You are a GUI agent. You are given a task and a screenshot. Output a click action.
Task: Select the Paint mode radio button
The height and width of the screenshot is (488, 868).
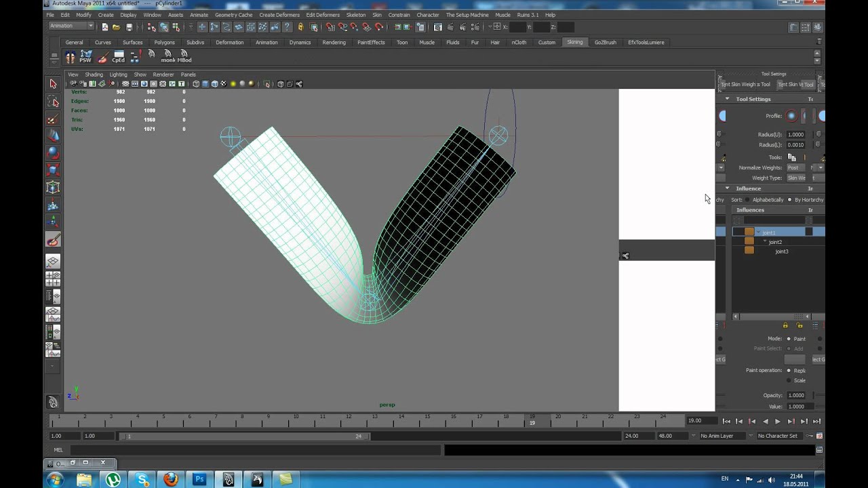(x=789, y=339)
